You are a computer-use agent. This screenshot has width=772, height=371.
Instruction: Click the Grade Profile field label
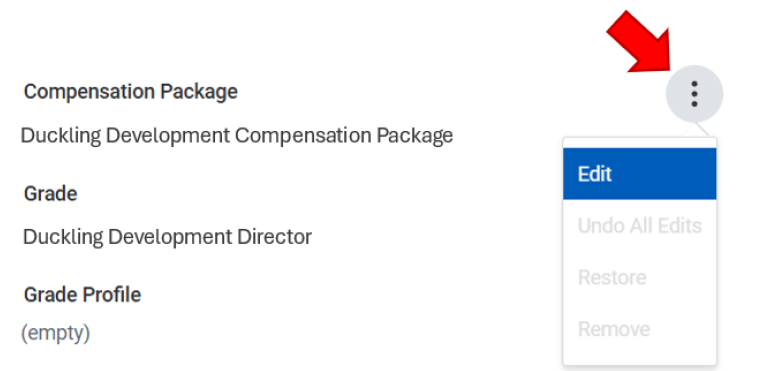tap(83, 295)
